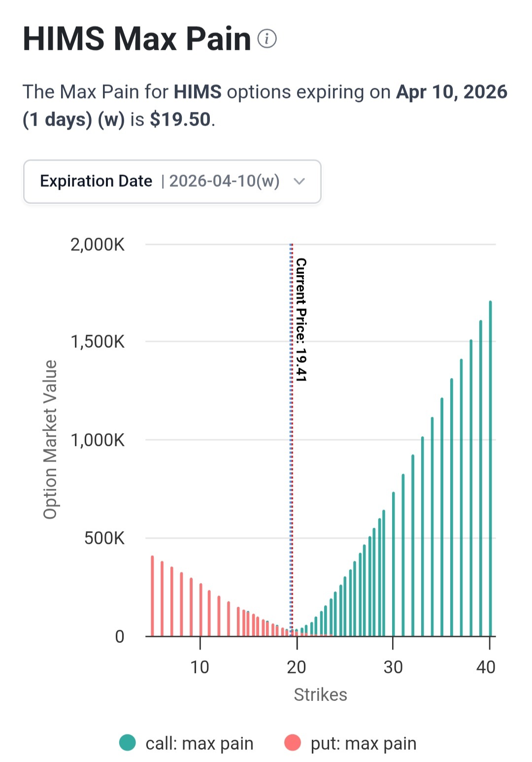
Task: Click the red put bar at strike 10
Action: tap(200, 610)
